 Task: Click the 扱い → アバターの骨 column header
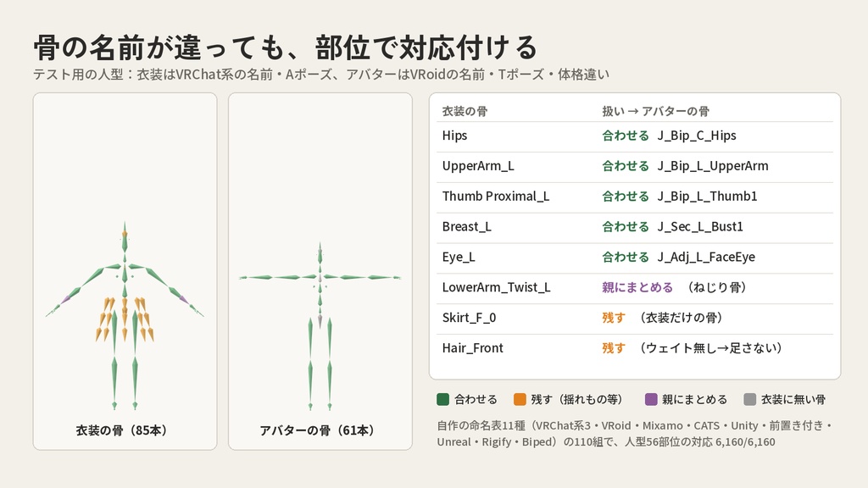pos(655,111)
